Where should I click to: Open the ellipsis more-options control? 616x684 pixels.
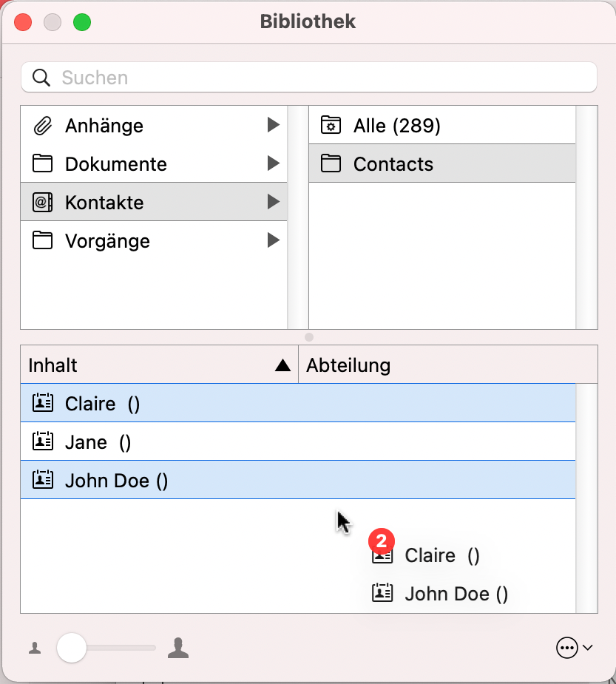pos(566,648)
